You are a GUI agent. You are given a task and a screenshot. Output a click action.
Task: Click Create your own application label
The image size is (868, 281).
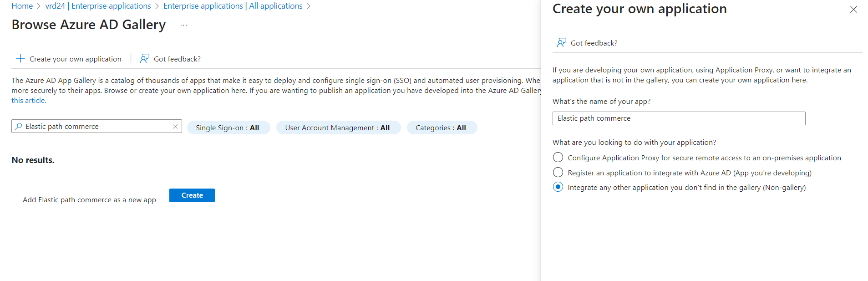click(x=76, y=59)
